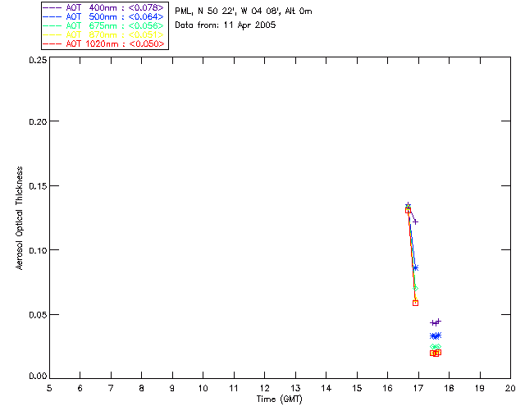Click the <0.078> mean value in legend
Screen dimensions: 525x420
coord(146,7)
